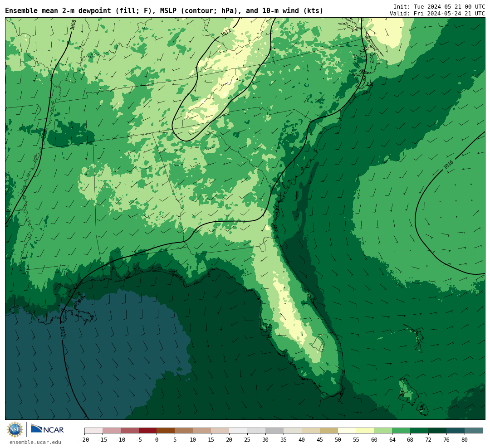Click the 1012 label near Louisiana coast

[x=62, y=332]
